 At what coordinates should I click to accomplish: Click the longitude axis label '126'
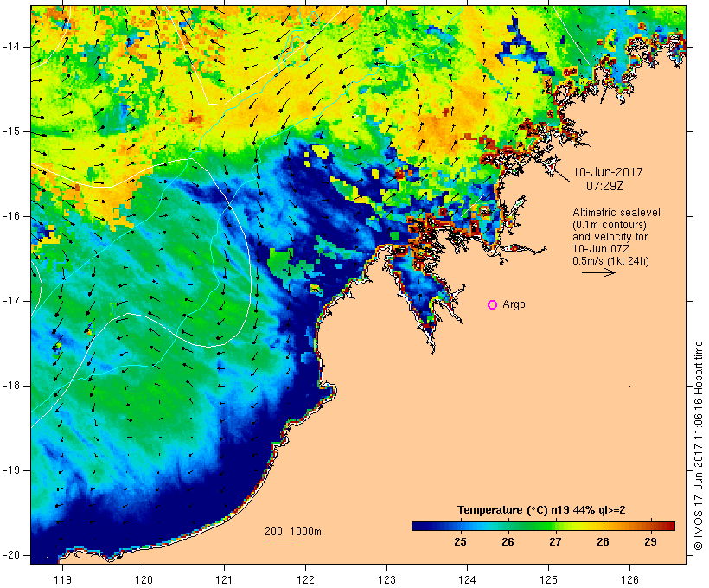pos(629,580)
